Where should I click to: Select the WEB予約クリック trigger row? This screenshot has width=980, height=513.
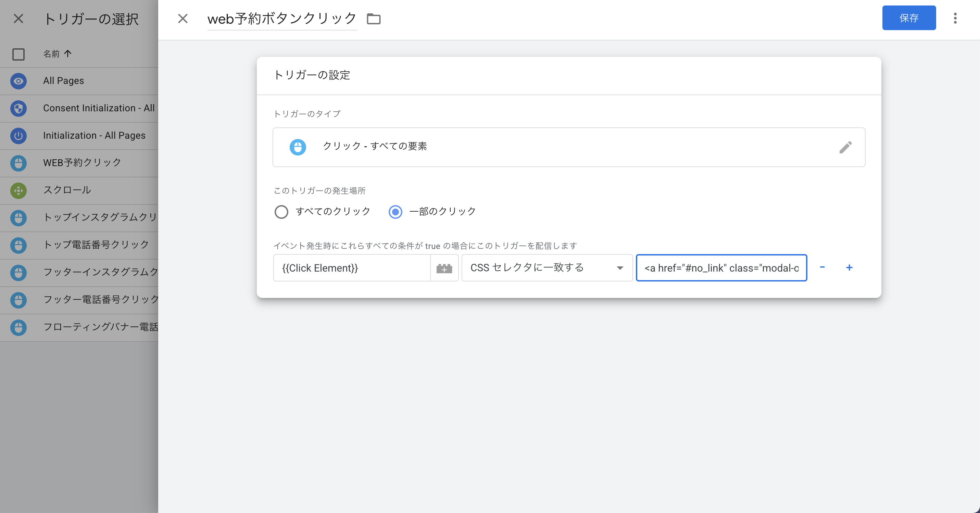(x=82, y=163)
